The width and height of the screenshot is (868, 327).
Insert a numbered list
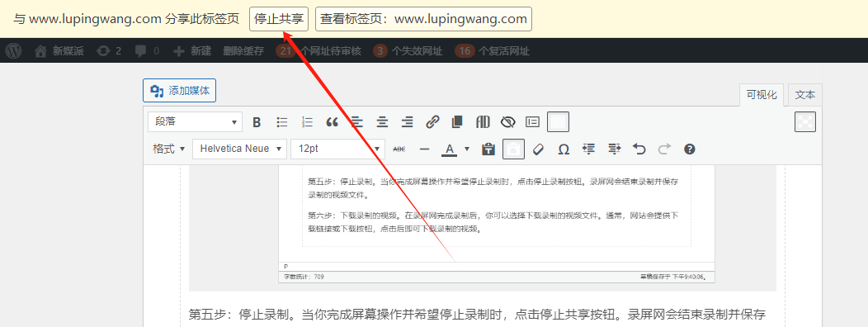(307, 122)
